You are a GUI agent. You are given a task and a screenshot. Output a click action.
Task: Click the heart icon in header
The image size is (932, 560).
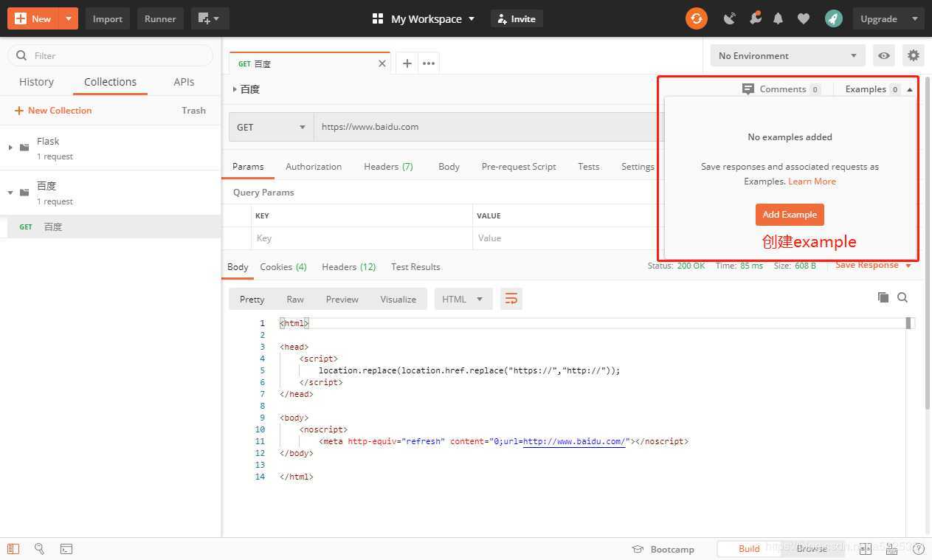coord(804,18)
